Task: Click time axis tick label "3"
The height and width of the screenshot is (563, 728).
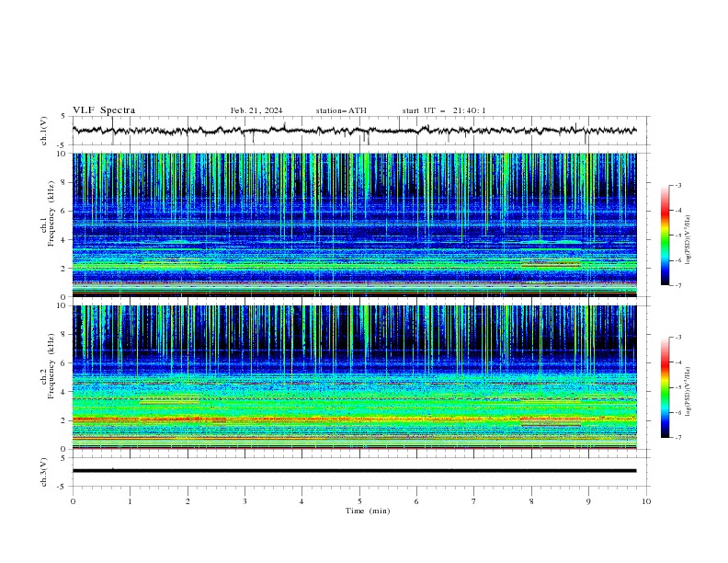Action: click(245, 501)
